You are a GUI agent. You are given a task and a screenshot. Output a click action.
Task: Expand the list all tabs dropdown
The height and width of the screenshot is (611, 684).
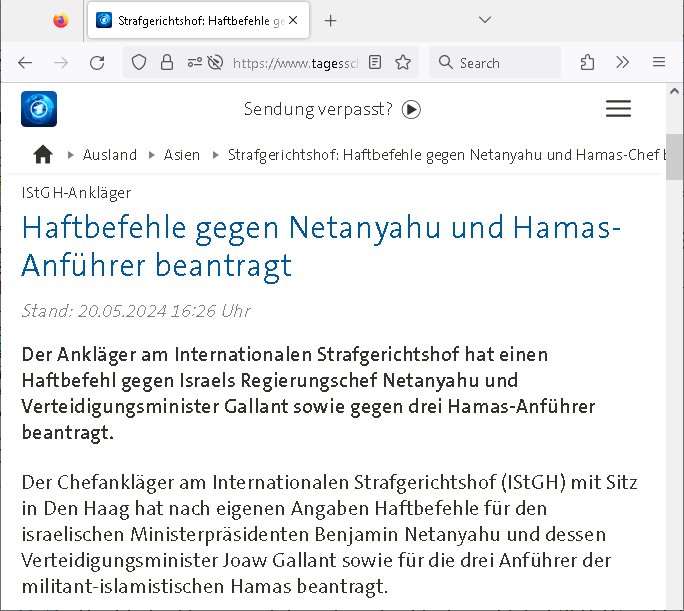[485, 20]
